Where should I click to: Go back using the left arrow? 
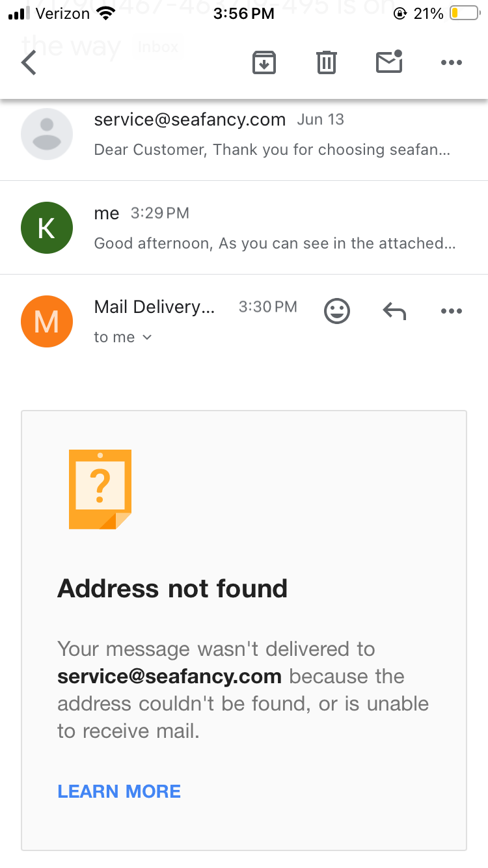pyautogui.click(x=29, y=63)
